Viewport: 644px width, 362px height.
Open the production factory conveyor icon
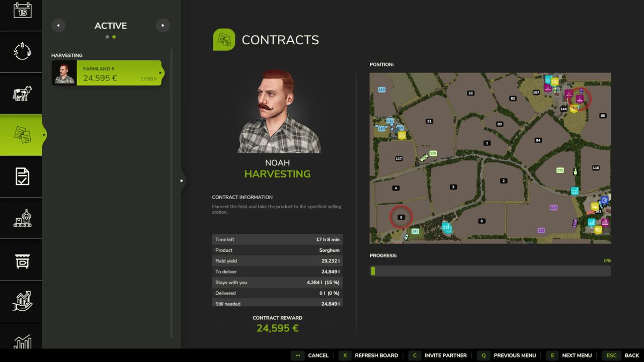[x=22, y=218]
